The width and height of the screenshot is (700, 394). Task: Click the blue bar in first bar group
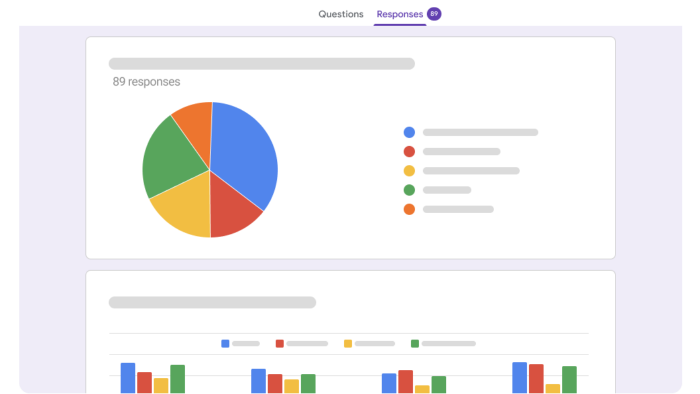(128, 378)
